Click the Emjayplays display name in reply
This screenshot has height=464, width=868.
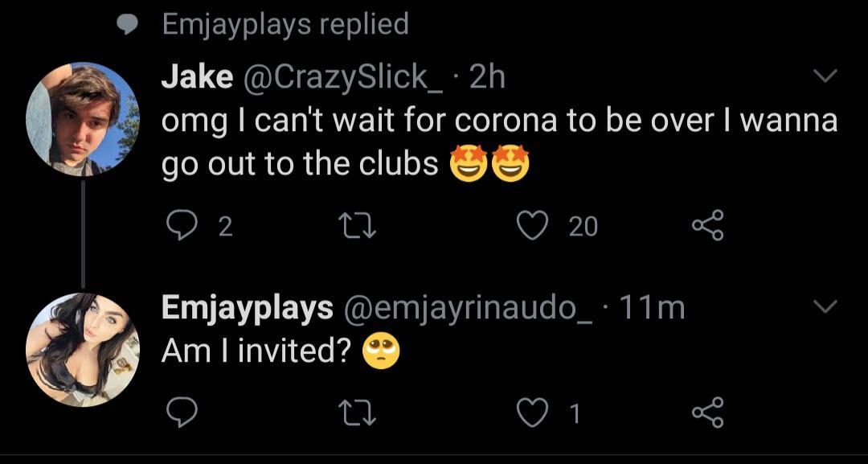tap(248, 307)
